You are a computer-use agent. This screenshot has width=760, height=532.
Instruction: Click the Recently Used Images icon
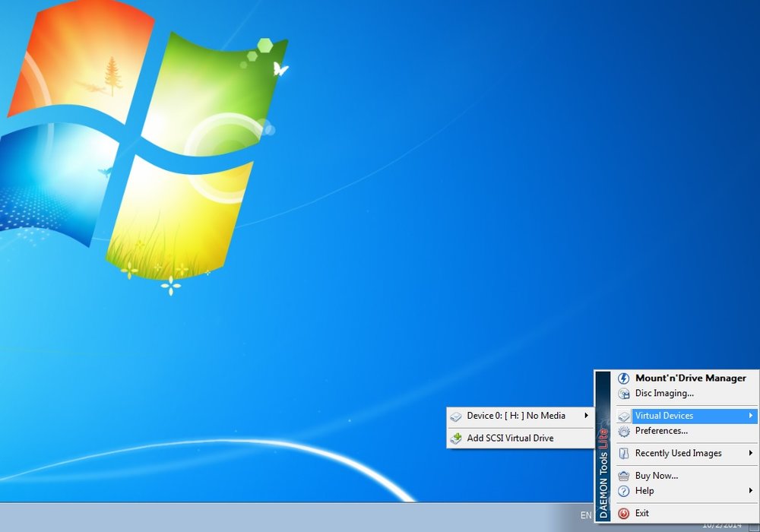pyautogui.click(x=624, y=454)
